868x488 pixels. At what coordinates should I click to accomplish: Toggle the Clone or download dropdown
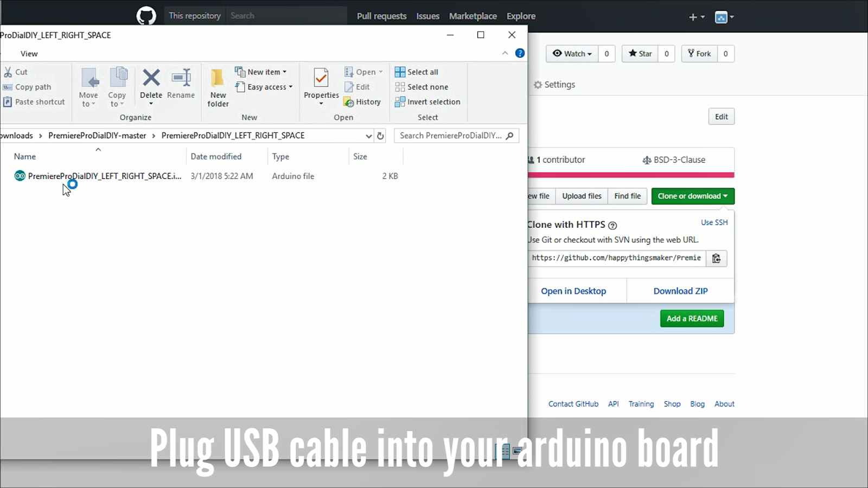(693, 196)
